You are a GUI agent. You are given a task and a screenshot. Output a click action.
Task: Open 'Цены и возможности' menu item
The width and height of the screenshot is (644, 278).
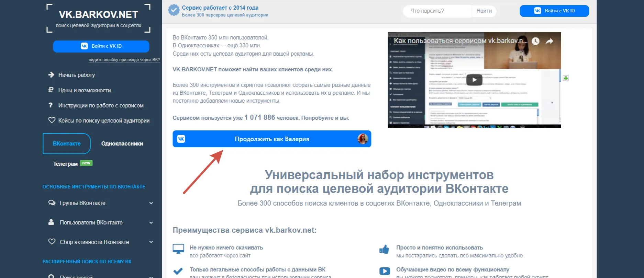(85, 90)
